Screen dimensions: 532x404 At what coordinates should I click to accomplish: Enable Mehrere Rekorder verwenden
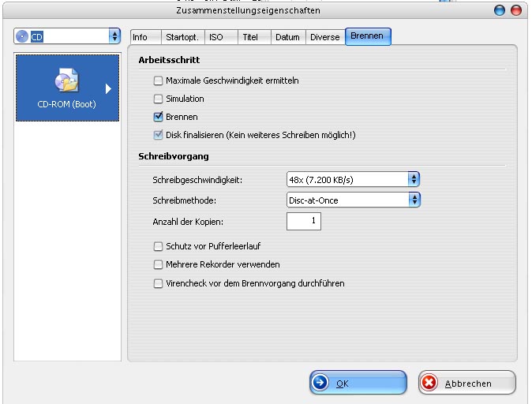158,264
